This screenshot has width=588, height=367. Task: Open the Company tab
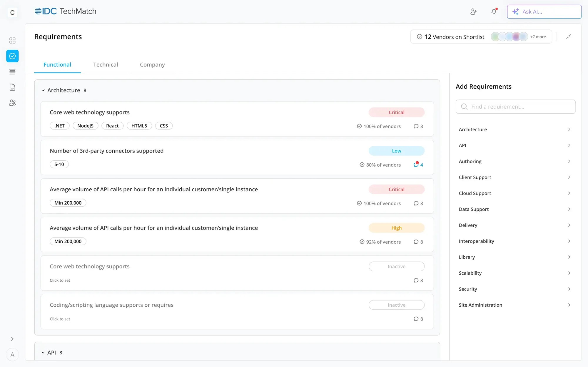pos(152,64)
